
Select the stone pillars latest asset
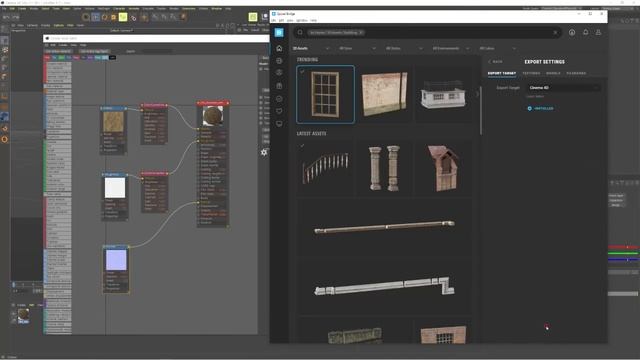[x=384, y=168]
